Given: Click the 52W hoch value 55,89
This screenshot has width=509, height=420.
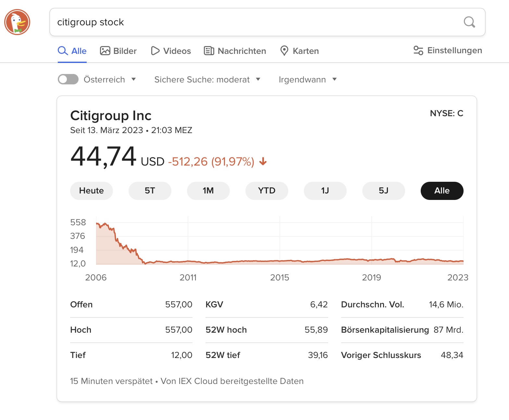Looking at the screenshot, I should click(316, 330).
